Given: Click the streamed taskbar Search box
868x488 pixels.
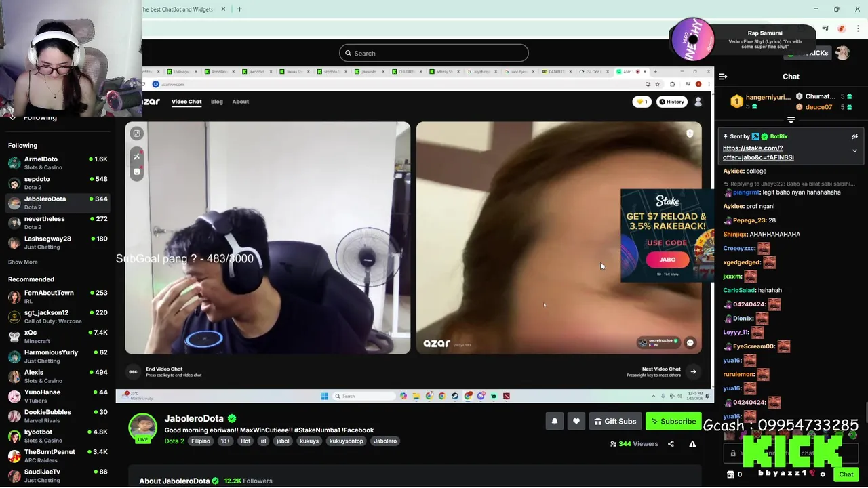Looking at the screenshot, I should (364, 396).
